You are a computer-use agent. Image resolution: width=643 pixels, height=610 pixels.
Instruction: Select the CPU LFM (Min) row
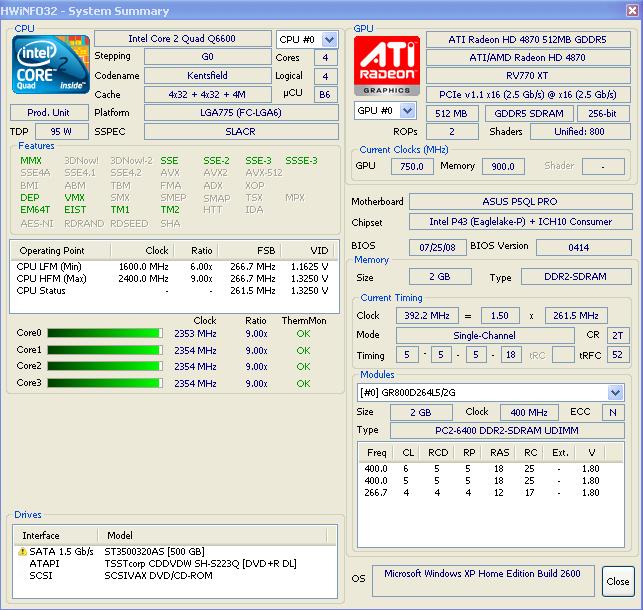click(174, 267)
